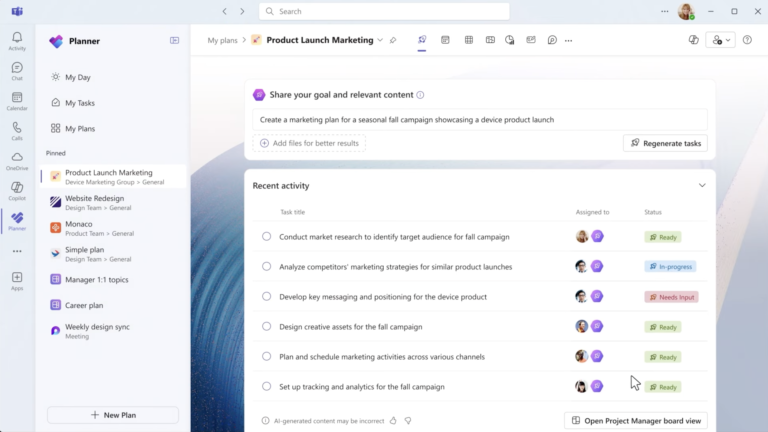Switch to the Grid view tab
This screenshot has width=768, height=432.
tap(469, 40)
